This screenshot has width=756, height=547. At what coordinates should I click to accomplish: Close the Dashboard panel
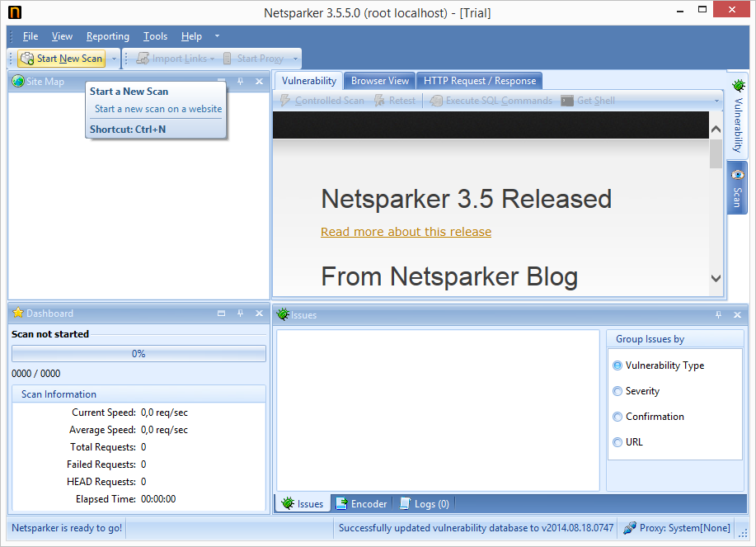tap(260, 313)
